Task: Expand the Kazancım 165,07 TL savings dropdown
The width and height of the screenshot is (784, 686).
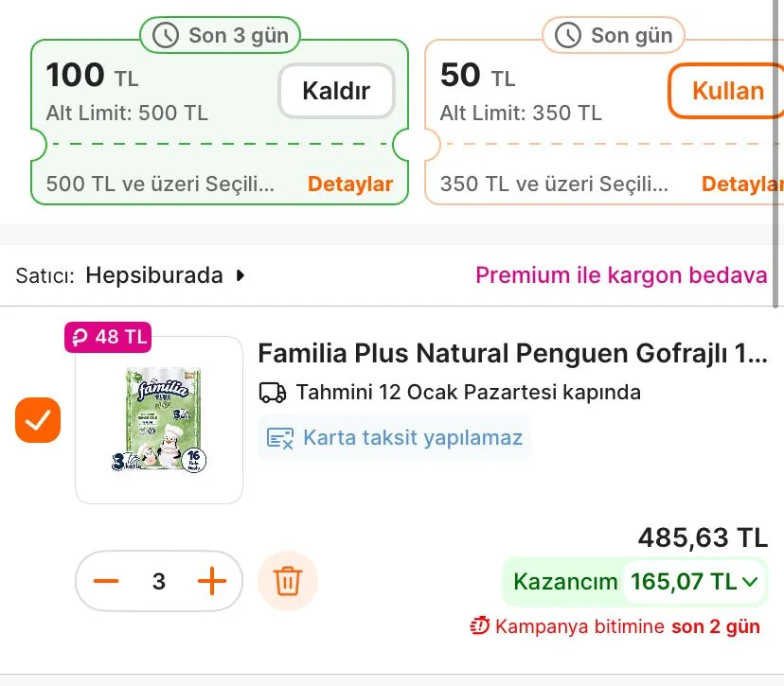Action: [751, 582]
